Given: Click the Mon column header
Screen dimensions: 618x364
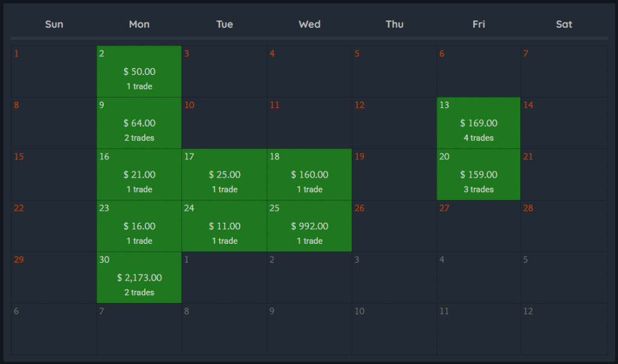Looking at the screenshot, I should pos(139,24).
